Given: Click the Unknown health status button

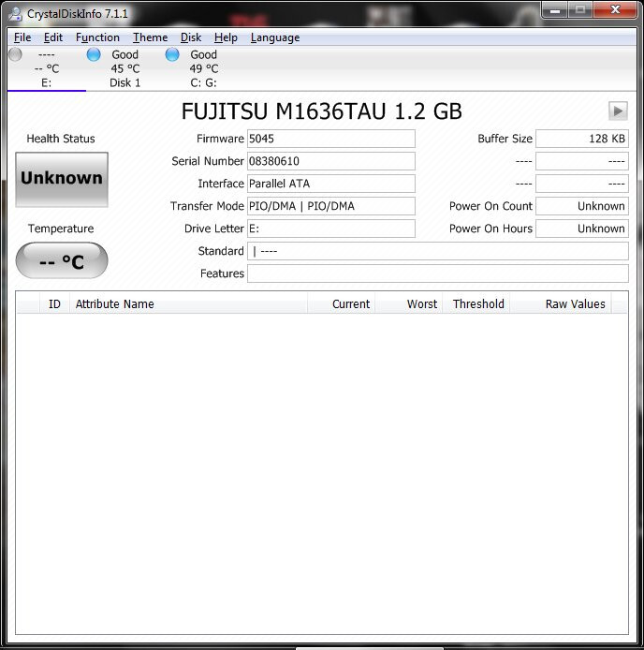Looking at the screenshot, I should 62,179.
